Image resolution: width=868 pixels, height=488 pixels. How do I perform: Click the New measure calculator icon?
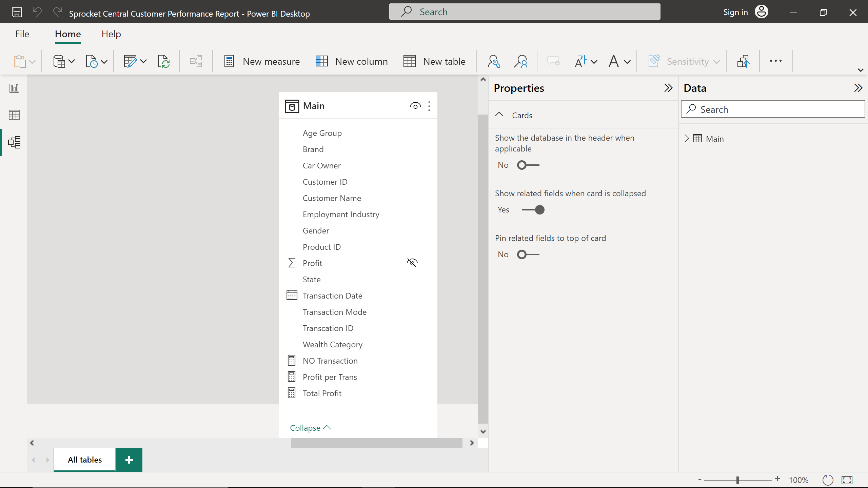[x=229, y=61]
